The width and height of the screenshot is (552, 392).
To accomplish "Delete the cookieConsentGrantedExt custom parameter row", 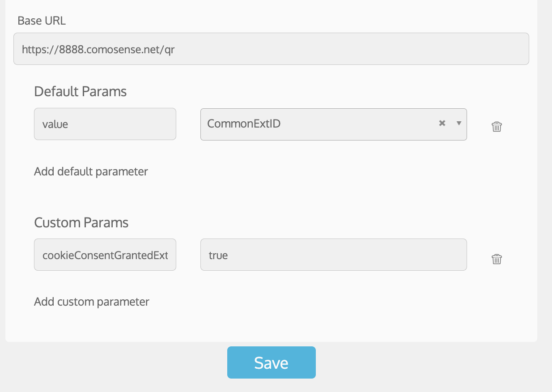I will click(497, 259).
